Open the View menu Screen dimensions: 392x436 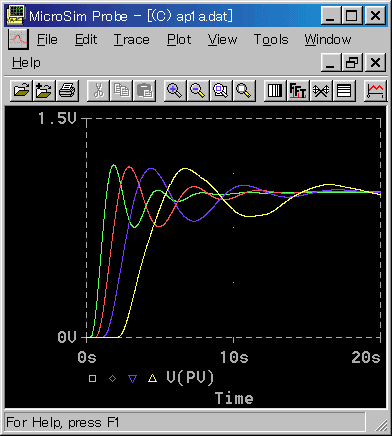coord(222,40)
